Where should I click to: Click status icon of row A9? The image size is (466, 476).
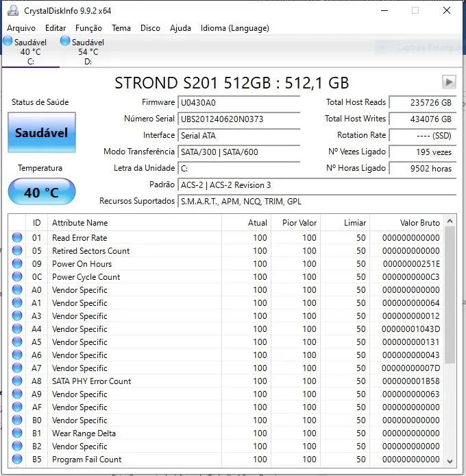(x=17, y=394)
